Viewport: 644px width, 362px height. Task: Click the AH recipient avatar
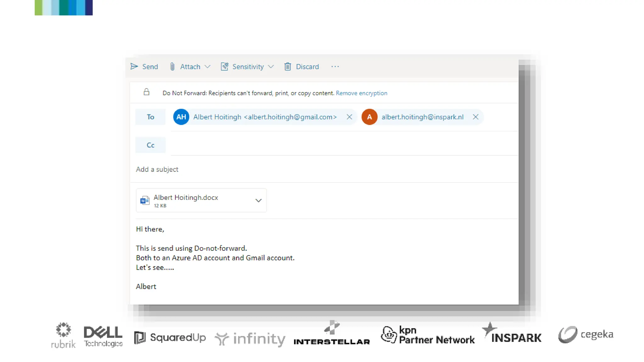click(181, 117)
